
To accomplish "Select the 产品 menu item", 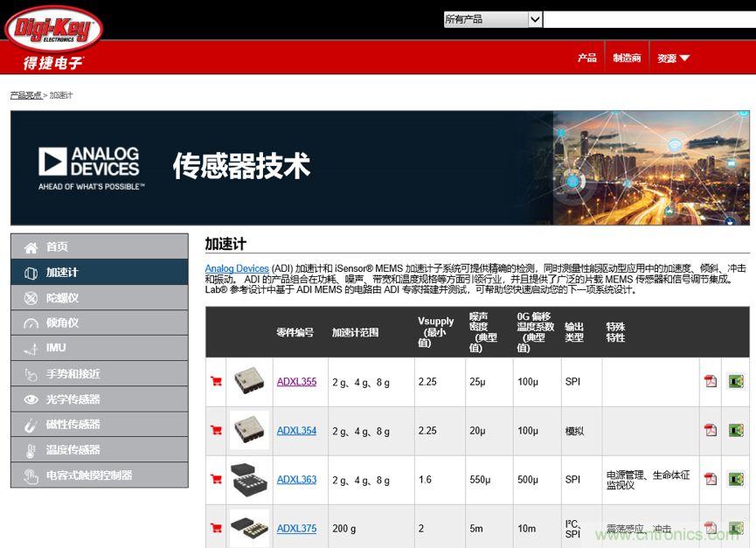I will pos(586,57).
